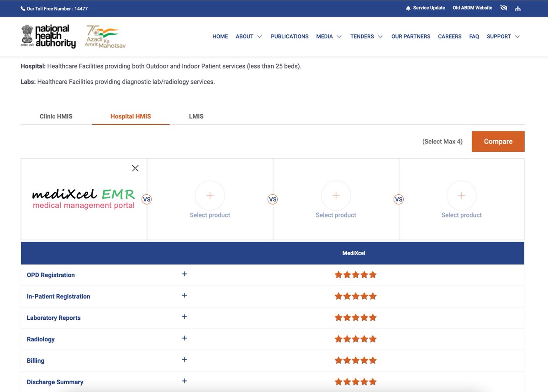548x392 pixels.
Task: Click plus circle in third product slot
Action: [336, 196]
